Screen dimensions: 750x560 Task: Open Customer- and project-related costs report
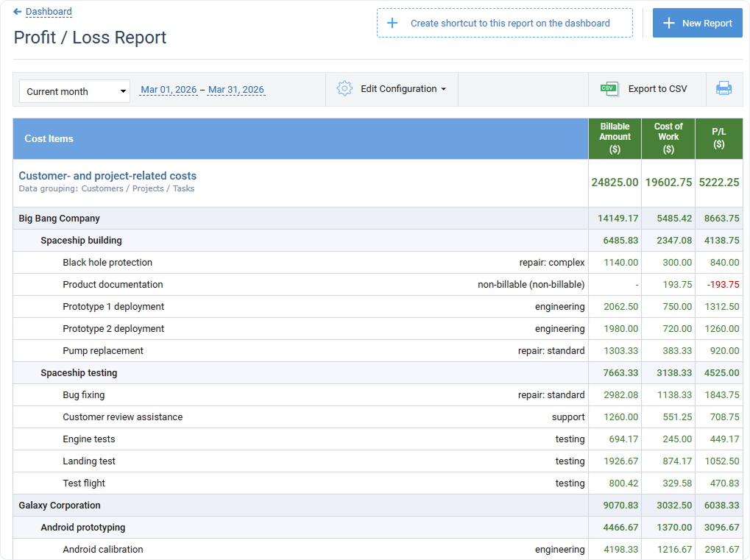[107, 176]
